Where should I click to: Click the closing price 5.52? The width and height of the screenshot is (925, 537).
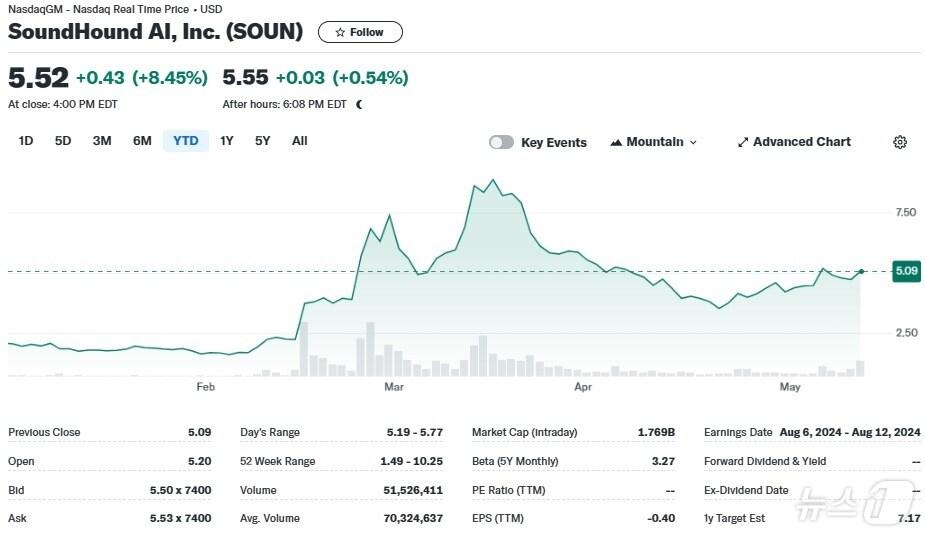pyautogui.click(x=38, y=78)
